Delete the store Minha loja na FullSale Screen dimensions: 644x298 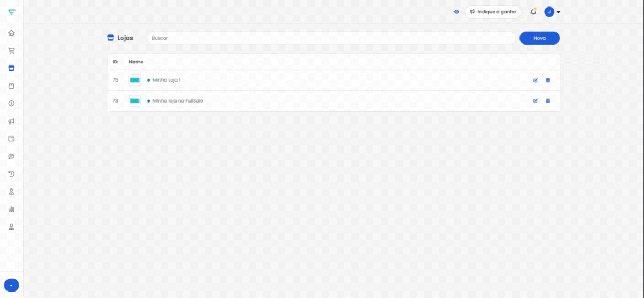(548, 100)
